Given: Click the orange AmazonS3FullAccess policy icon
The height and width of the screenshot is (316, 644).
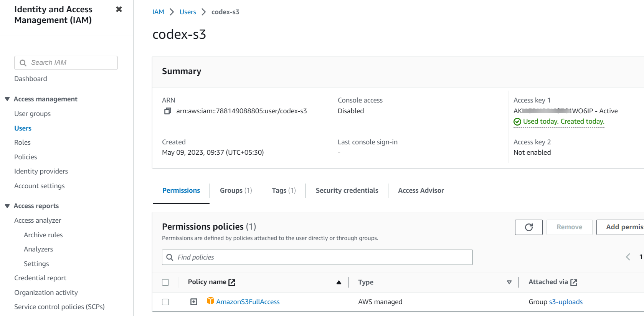Looking at the screenshot, I should pos(210,301).
